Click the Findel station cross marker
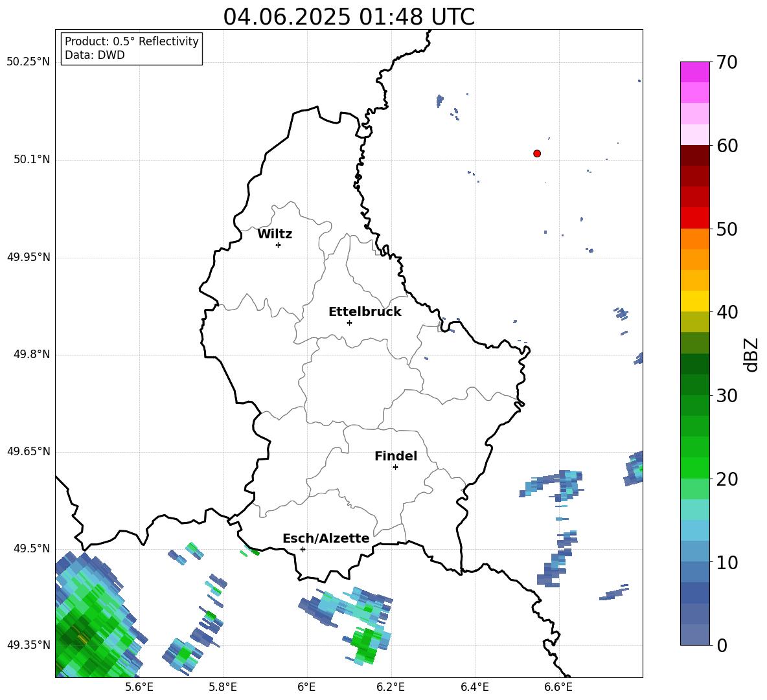Image resolution: width=767 pixels, height=700 pixels. click(x=395, y=468)
